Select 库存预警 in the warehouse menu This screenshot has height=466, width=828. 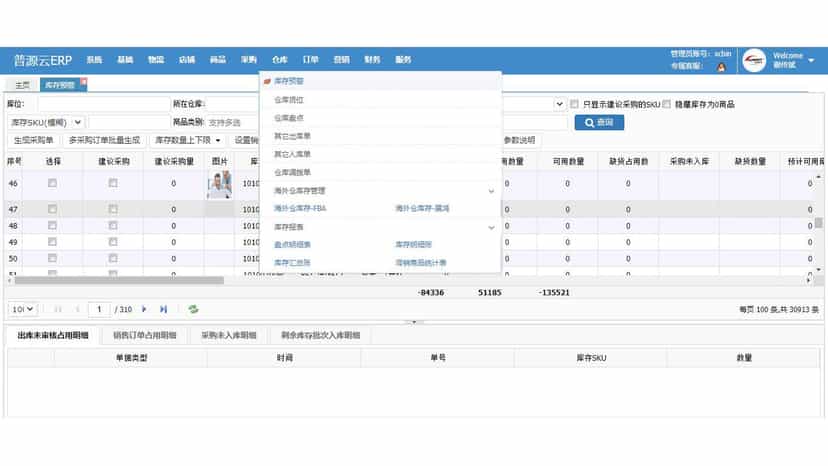click(289, 81)
